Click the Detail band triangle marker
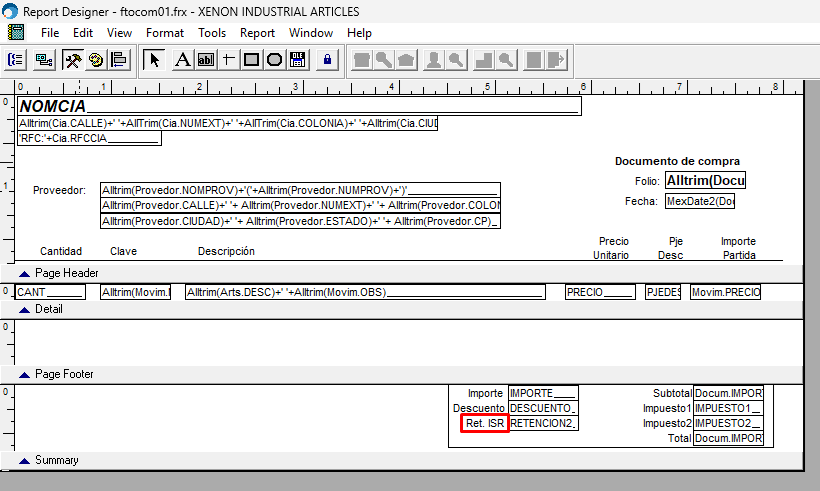Image resolution: width=820 pixels, height=491 pixels. pyautogui.click(x=24, y=310)
